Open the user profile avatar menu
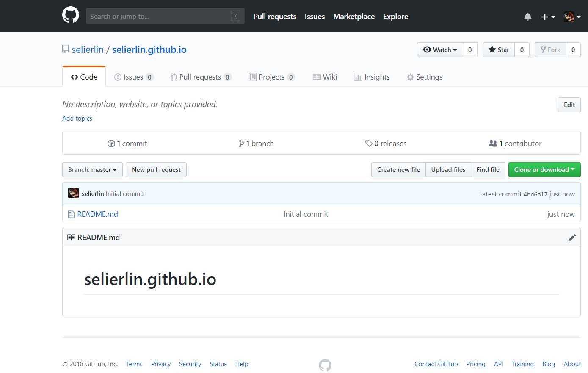Image resolution: width=588 pixels, height=373 pixels. click(571, 17)
